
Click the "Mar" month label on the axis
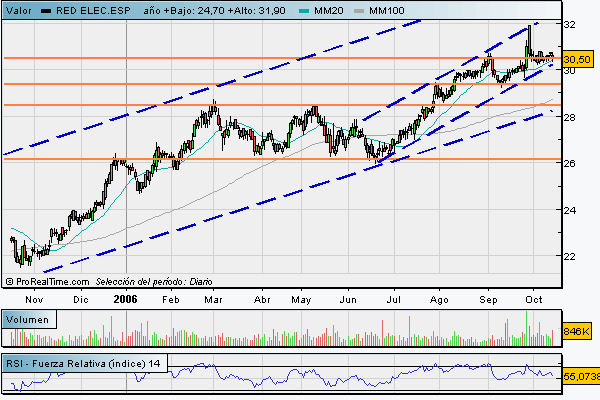click(213, 300)
